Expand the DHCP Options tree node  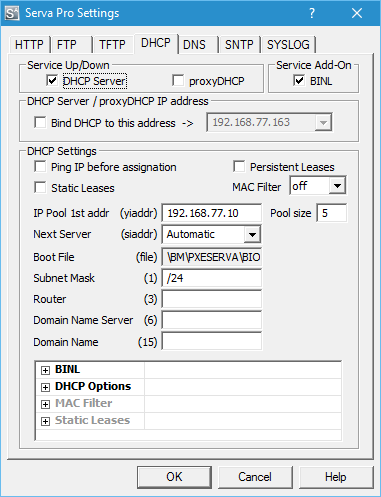pyautogui.click(x=46, y=387)
